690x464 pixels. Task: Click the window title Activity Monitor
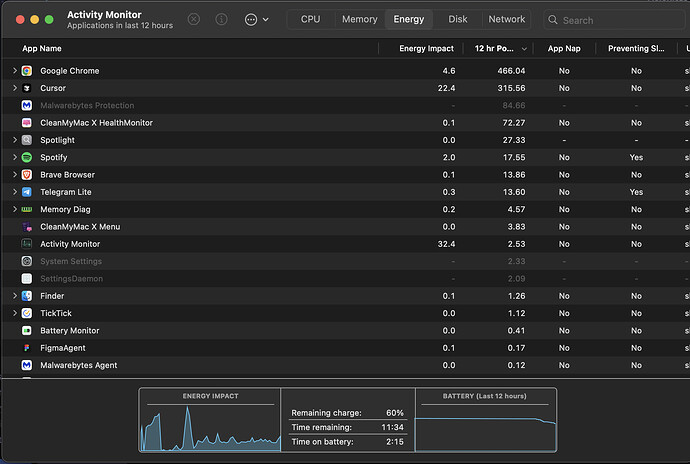pos(104,15)
